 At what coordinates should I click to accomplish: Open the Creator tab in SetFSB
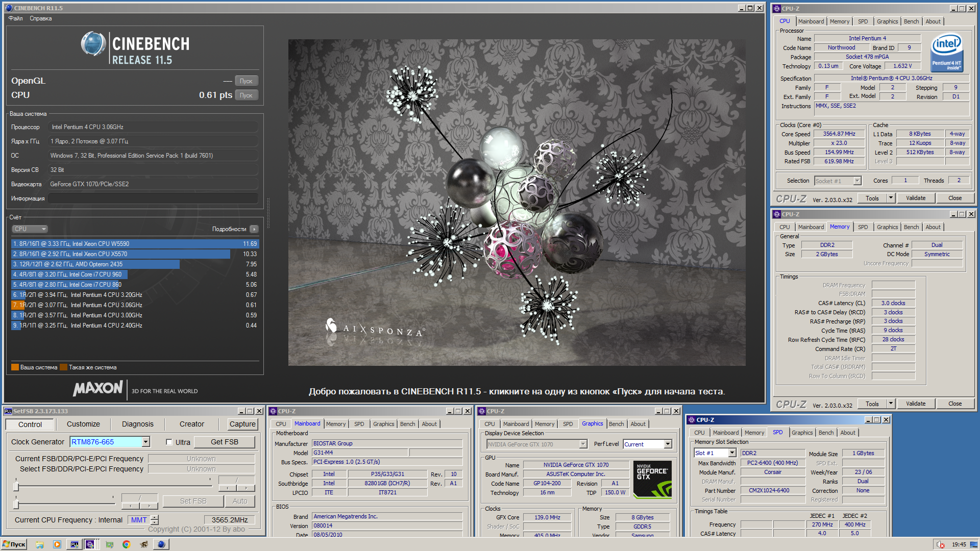coord(191,424)
